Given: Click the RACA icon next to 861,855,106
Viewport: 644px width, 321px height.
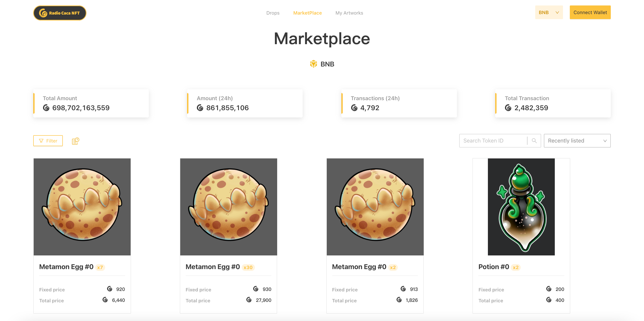Looking at the screenshot, I should point(200,108).
